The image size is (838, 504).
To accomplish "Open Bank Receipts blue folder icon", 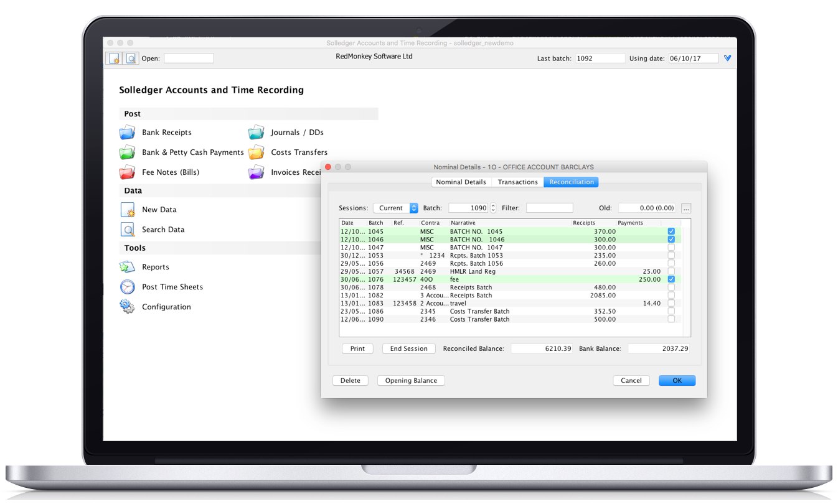I will (127, 133).
